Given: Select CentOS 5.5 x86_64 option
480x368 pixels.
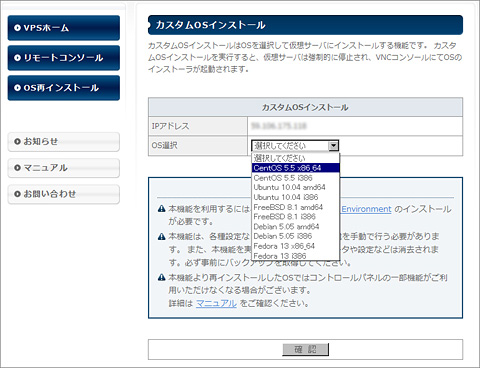Looking at the screenshot, I should tap(296, 168).
